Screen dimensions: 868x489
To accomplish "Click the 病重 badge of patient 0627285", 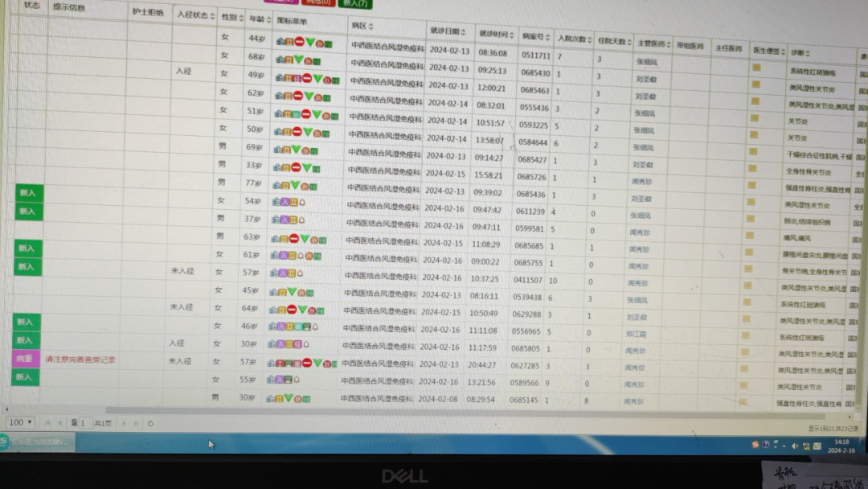I will pos(26,359).
